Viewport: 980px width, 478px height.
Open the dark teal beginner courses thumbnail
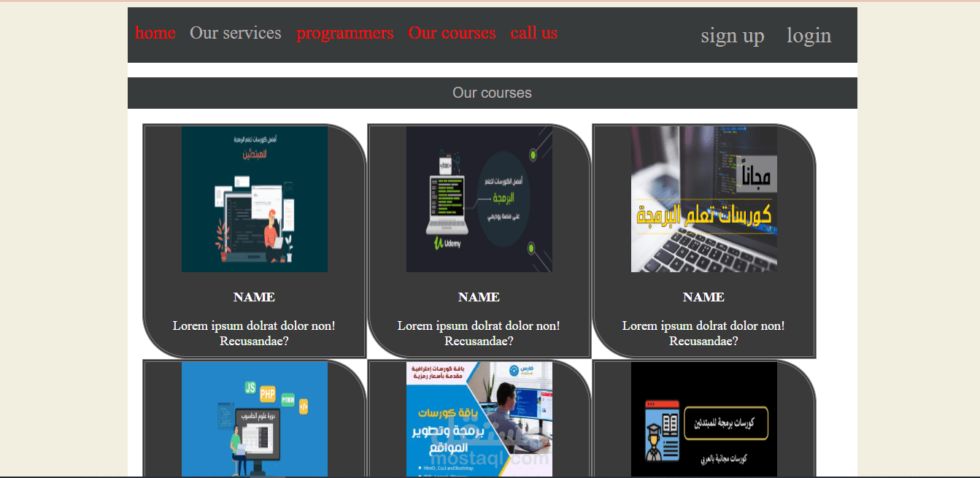click(x=255, y=199)
